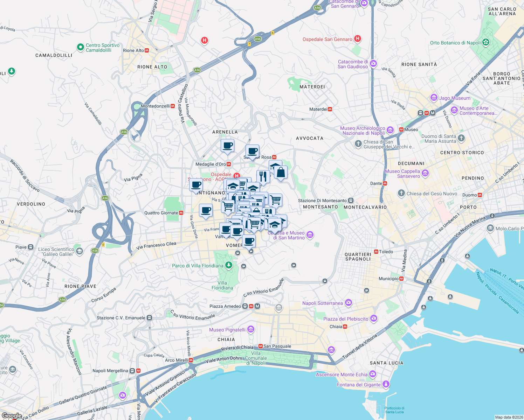Screen dimensions: 524x420
Task: Select the Villa Comunale di Napoli label
Action: [256, 358]
